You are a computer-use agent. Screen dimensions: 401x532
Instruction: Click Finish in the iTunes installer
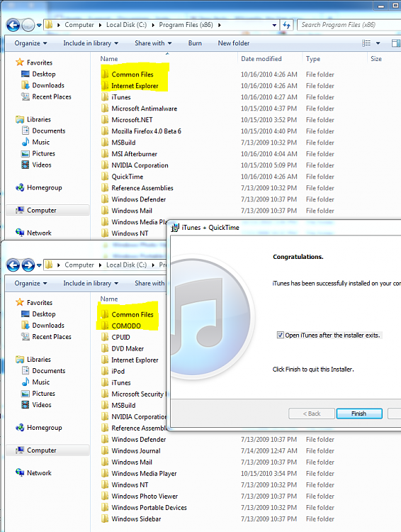(359, 414)
